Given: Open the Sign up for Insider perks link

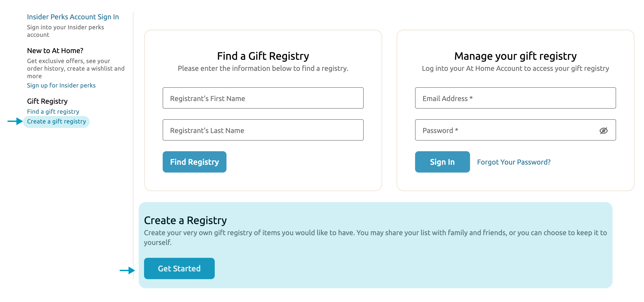Looking at the screenshot, I should pyautogui.click(x=61, y=85).
